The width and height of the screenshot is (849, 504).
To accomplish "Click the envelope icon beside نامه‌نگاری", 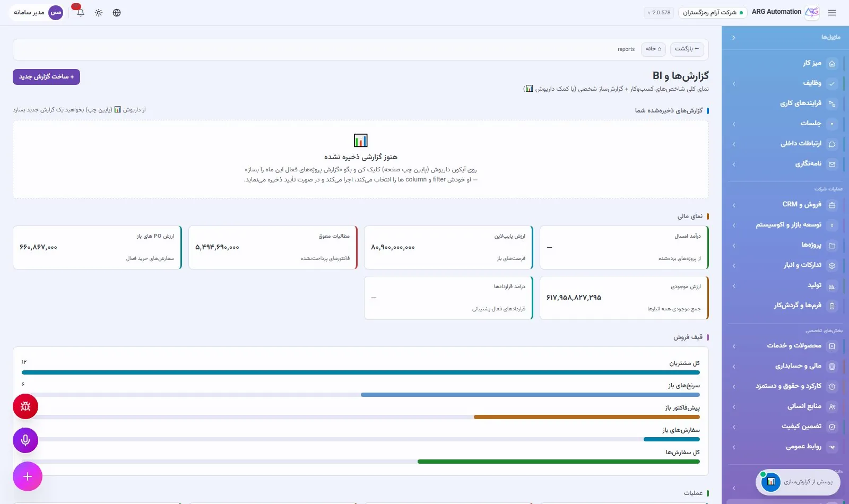I will pyautogui.click(x=832, y=164).
